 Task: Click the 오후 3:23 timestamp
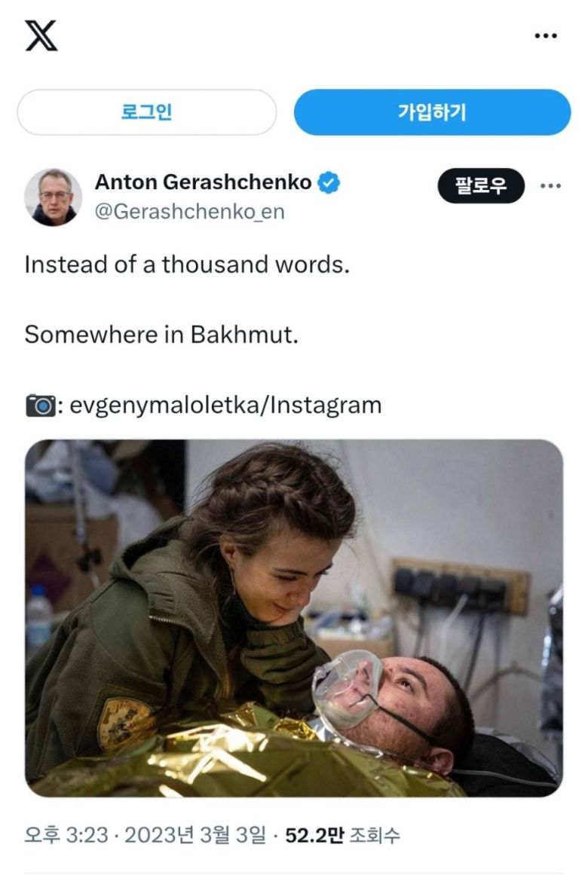click(66, 835)
